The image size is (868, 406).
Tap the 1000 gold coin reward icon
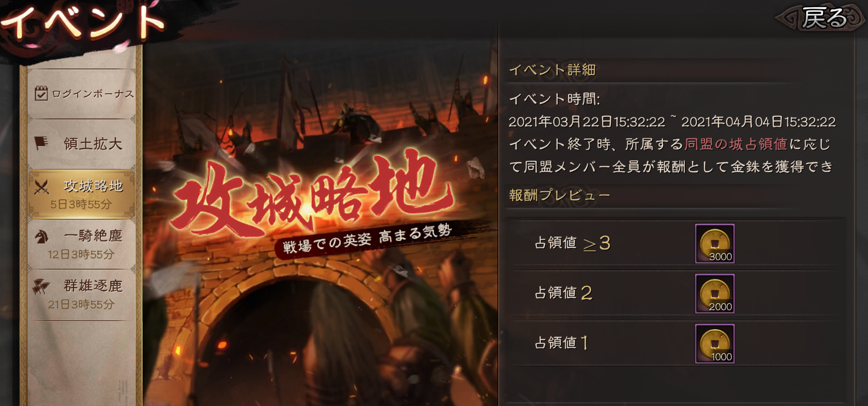pos(714,343)
